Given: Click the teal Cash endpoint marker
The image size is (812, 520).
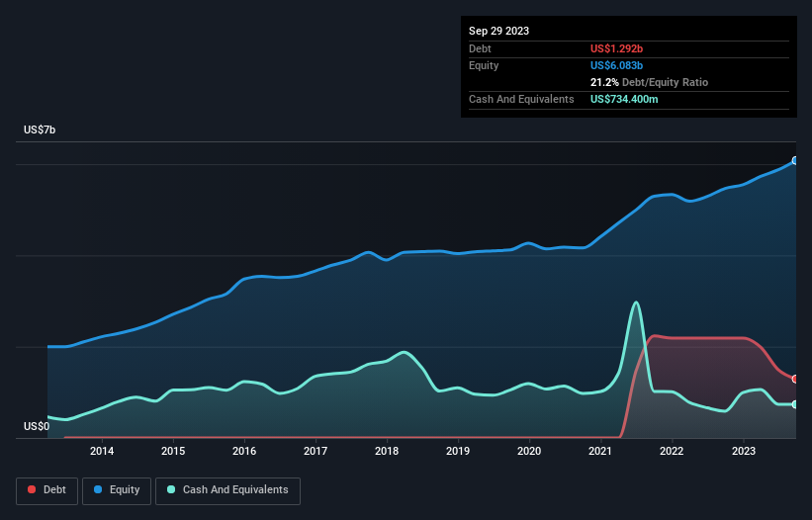Looking at the screenshot, I should (795, 404).
